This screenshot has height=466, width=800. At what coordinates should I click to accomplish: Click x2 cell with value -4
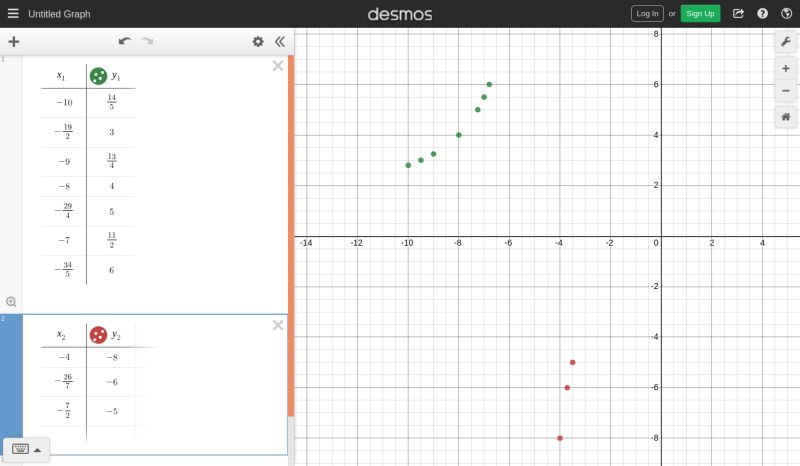(64, 357)
